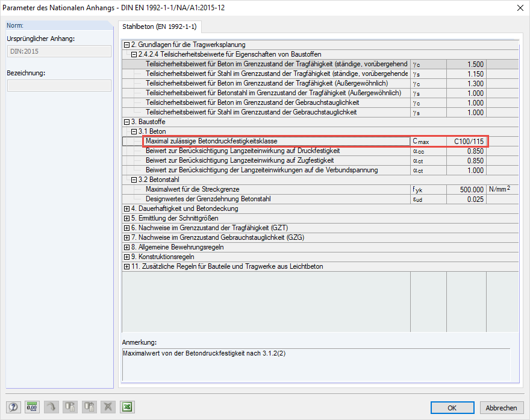
Task: Cancel with the Abbrechen button
Action: click(x=502, y=408)
